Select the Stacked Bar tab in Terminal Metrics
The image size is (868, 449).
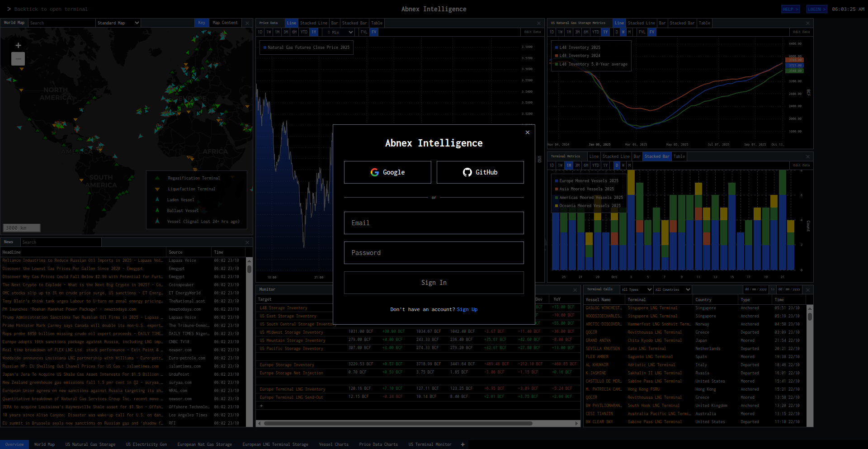tap(656, 156)
